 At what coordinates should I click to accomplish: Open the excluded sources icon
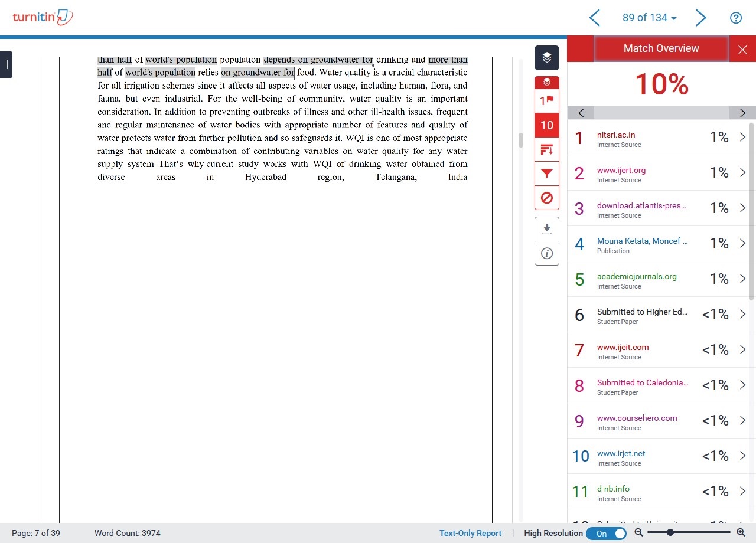[546, 198]
